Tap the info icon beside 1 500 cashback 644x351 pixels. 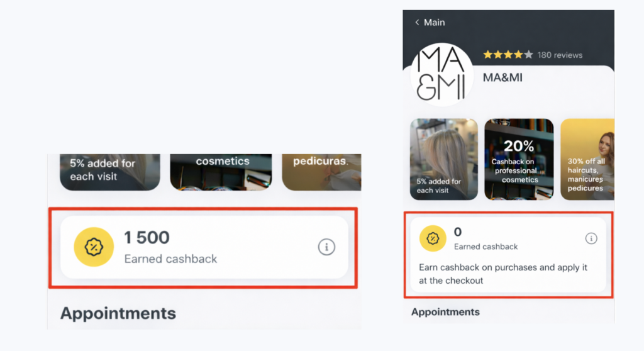pyautogui.click(x=326, y=247)
